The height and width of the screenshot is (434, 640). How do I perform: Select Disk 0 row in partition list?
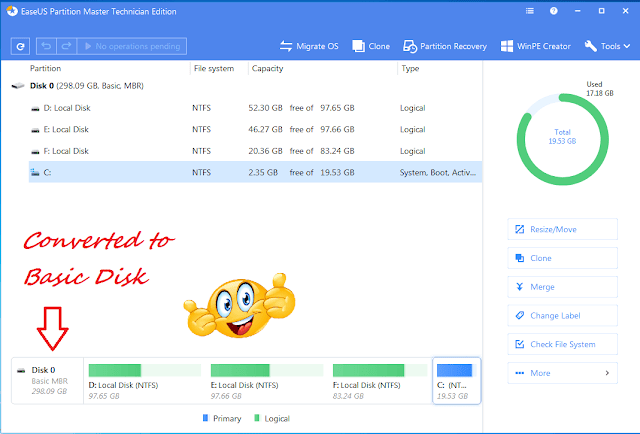coord(247,86)
